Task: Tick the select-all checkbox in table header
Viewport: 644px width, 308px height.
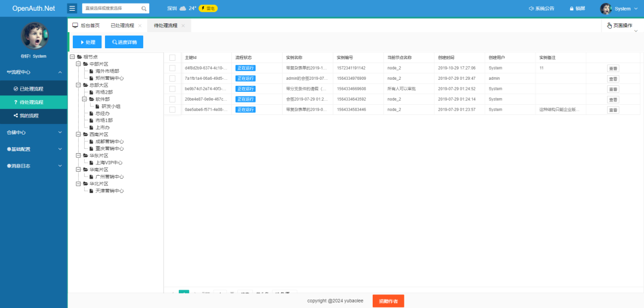Action: coord(172,58)
